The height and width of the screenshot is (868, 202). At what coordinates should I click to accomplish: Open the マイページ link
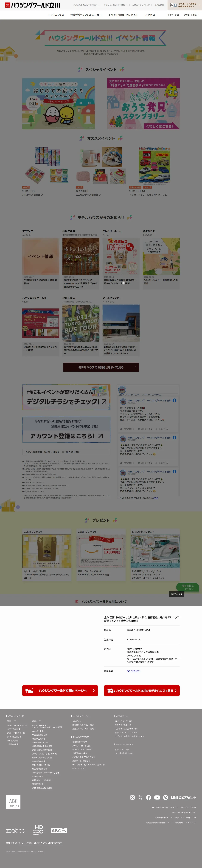point(173,15)
